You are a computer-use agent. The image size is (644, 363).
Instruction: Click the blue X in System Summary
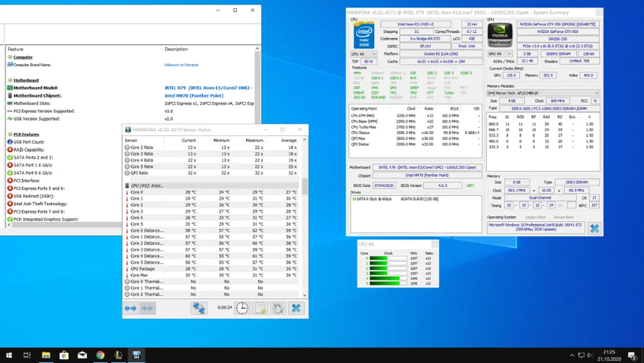click(x=594, y=228)
